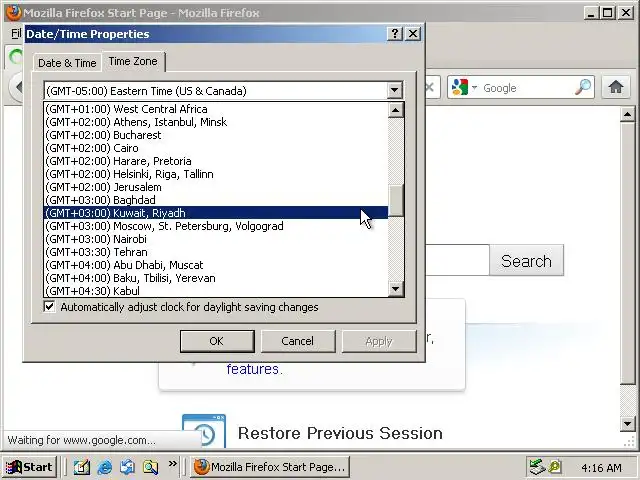Open the time zone dropdown arrow
This screenshot has width=640, height=480.
coord(395,90)
